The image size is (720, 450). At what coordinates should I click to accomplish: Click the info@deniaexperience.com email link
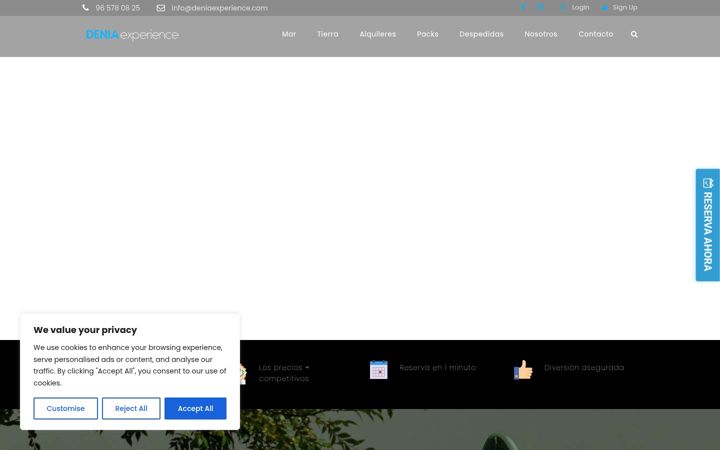coord(219,8)
